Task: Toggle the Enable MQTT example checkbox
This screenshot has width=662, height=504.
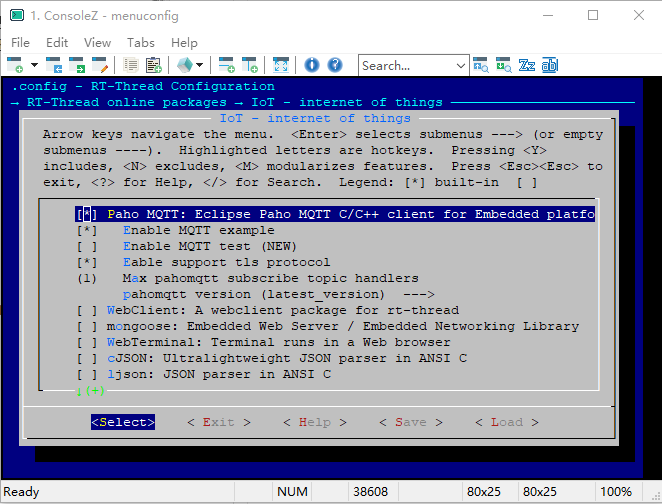Action: point(87,230)
